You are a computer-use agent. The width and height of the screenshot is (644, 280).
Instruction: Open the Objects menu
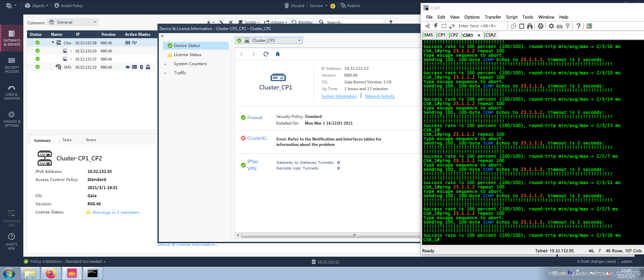pos(36,6)
